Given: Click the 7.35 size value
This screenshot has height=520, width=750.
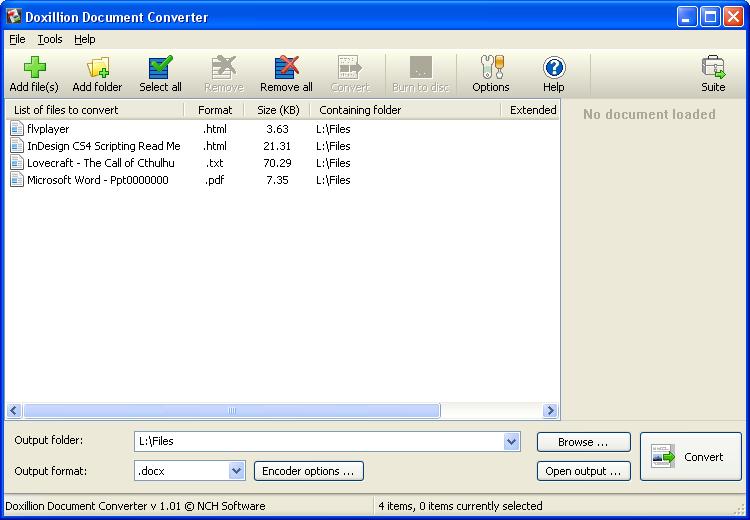Looking at the screenshot, I should (277, 180).
